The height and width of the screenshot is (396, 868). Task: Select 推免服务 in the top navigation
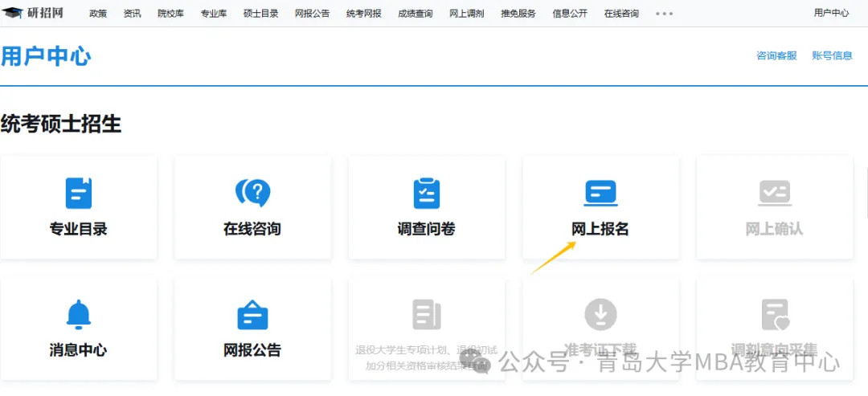[518, 14]
